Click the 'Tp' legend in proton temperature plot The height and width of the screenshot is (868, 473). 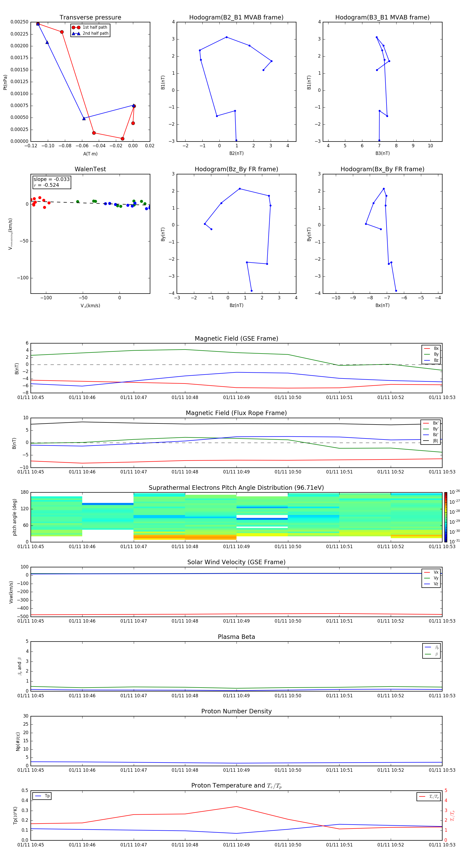(x=42, y=796)
